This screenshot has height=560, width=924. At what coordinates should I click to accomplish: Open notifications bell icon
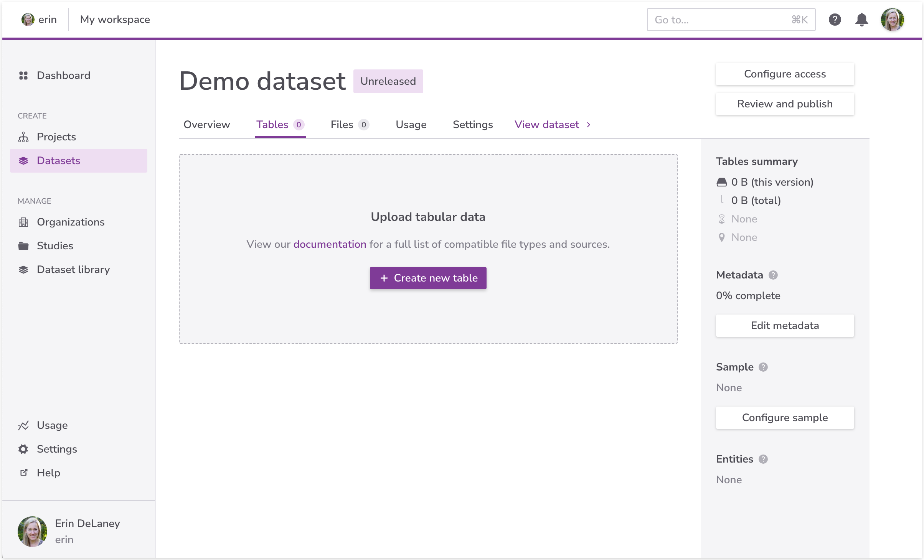861,20
